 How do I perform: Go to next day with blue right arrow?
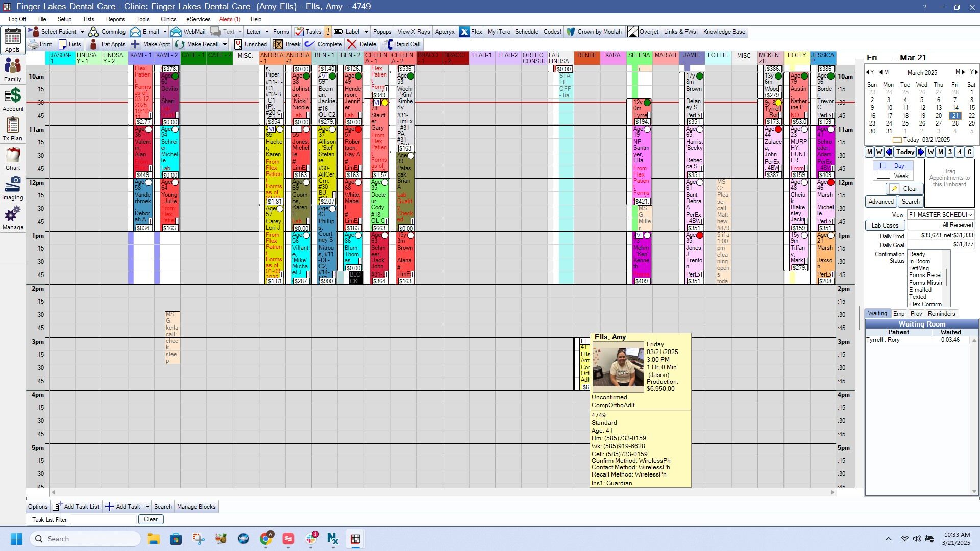point(921,152)
